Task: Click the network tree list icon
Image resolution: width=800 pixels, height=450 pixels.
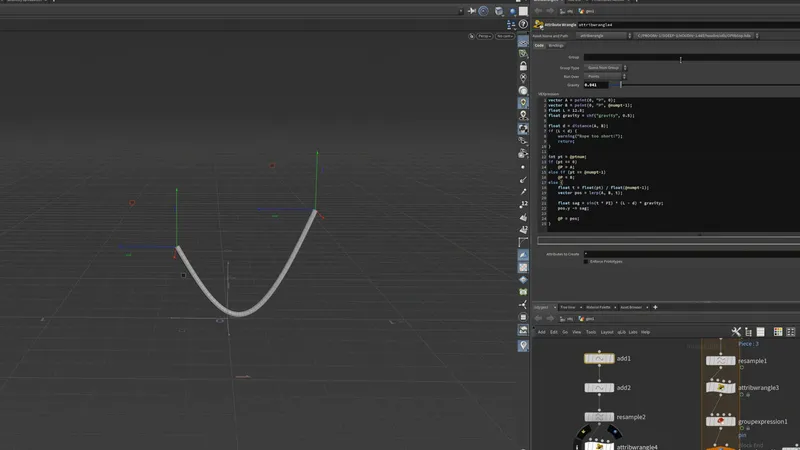Action: point(748,332)
